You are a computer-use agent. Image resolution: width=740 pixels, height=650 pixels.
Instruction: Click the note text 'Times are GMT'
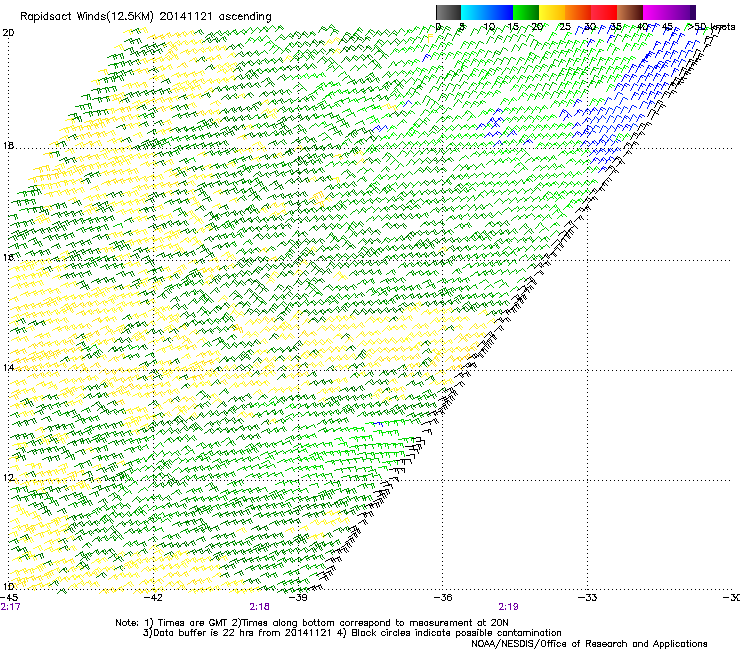(x=193, y=623)
